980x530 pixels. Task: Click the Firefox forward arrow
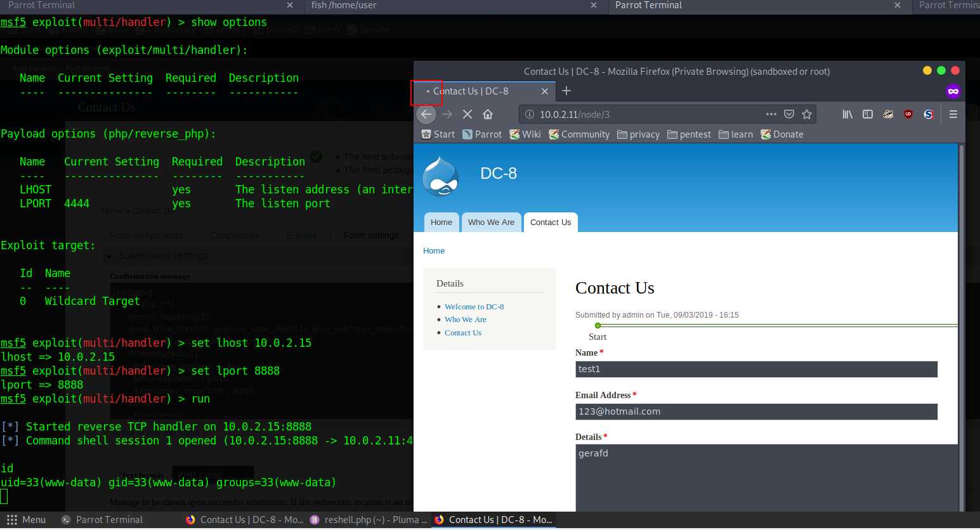(x=447, y=114)
